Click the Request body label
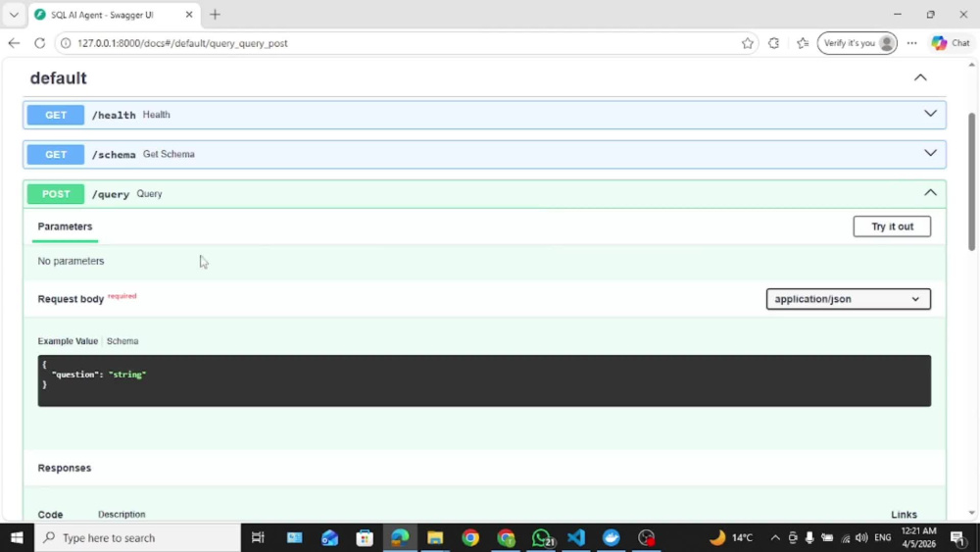Screen dimensions: 980x552 [71, 299]
